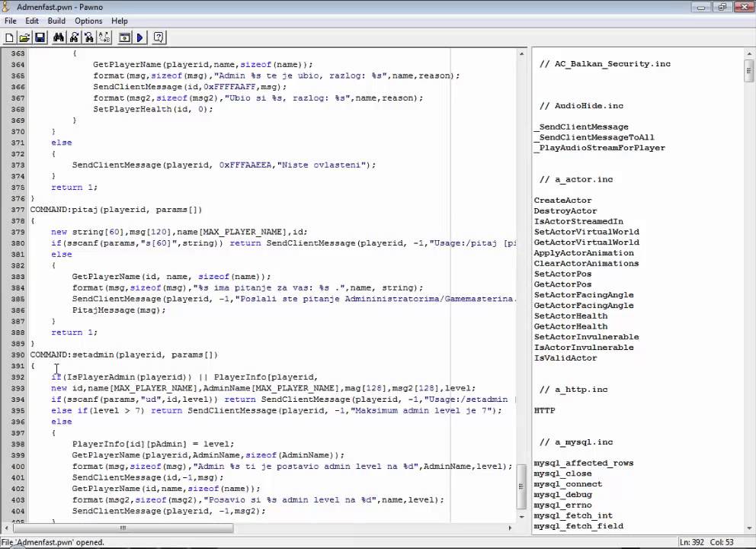Save the file with floppy disk icon

pyautogui.click(x=40, y=37)
